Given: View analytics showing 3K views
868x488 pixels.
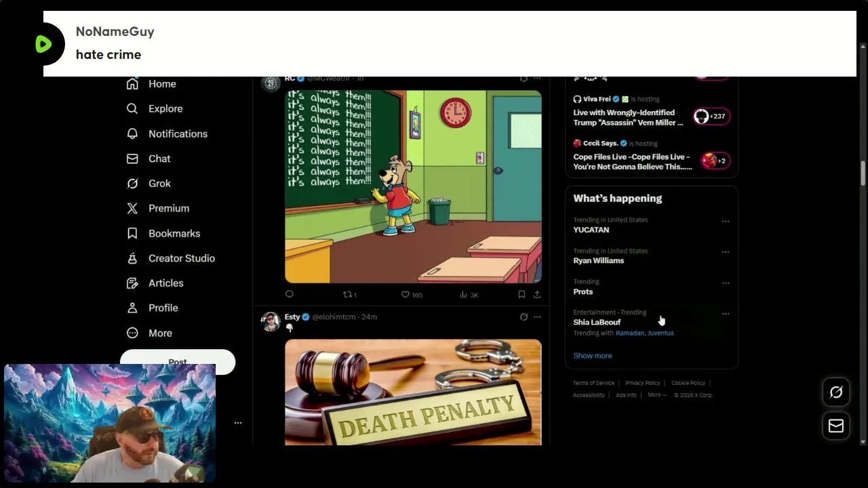Looking at the screenshot, I should 469,294.
